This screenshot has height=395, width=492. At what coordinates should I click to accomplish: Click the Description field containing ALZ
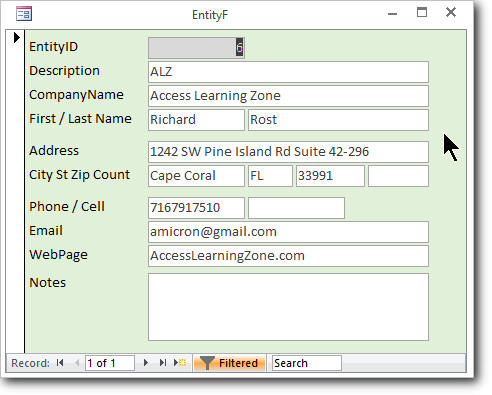click(x=288, y=72)
